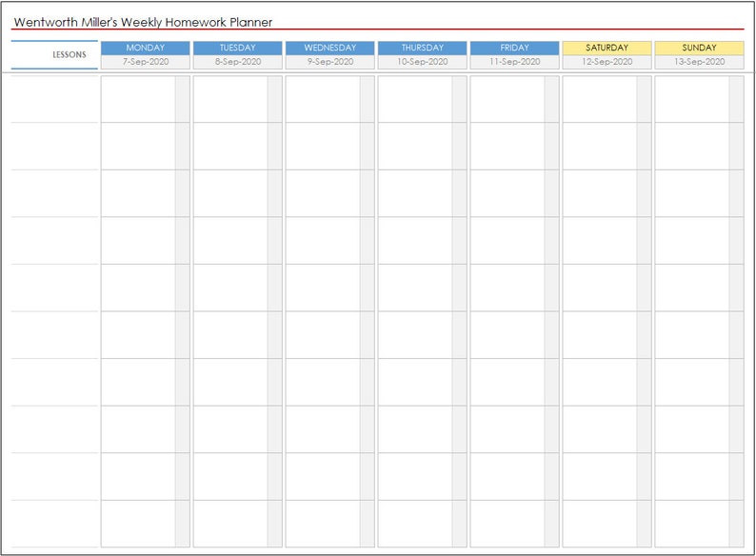Select the planner title 'Wentworth Miller's Weekly Homework Planner'
This screenshot has height=556, width=756.
pos(143,22)
